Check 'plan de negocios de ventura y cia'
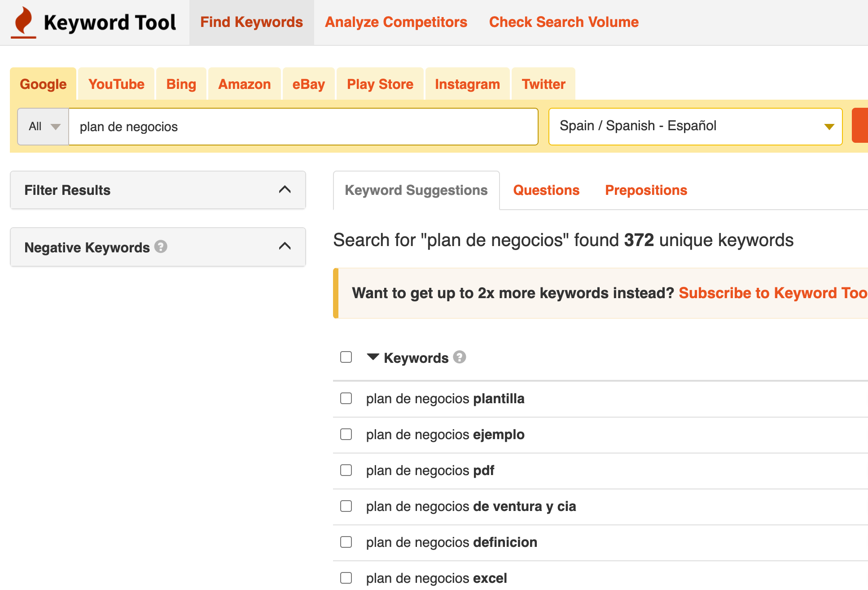 [346, 506]
